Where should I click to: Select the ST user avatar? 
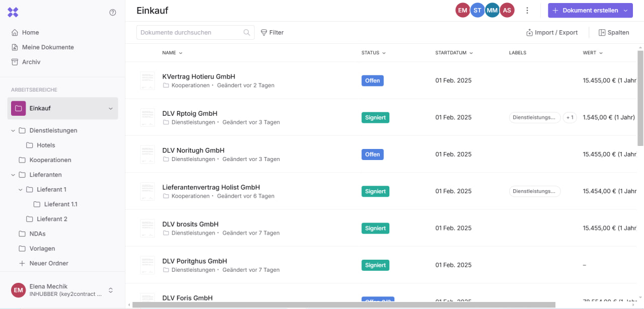pos(477,11)
